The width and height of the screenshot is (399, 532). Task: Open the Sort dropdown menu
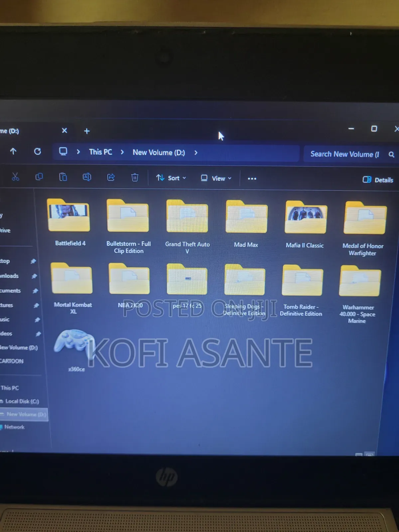171,178
